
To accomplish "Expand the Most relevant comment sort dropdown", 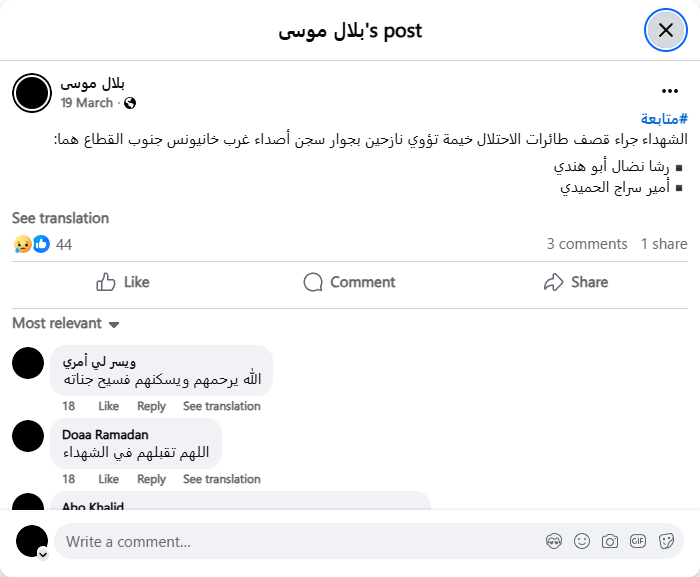I will click(x=66, y=323).
